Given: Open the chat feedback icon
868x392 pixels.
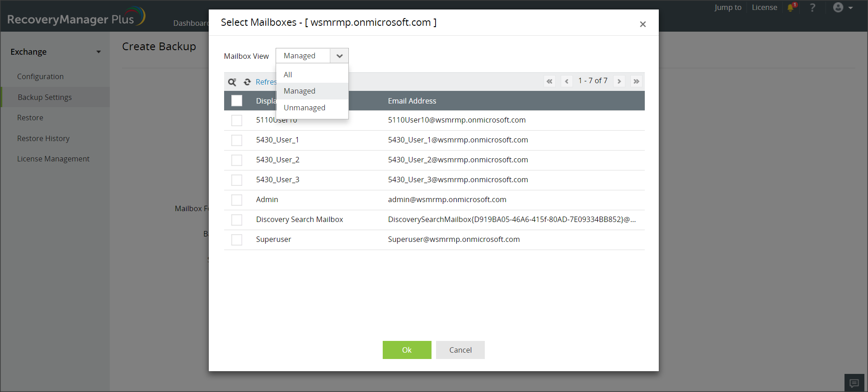Looking at the screenshot, I should (x=854, y=383).
